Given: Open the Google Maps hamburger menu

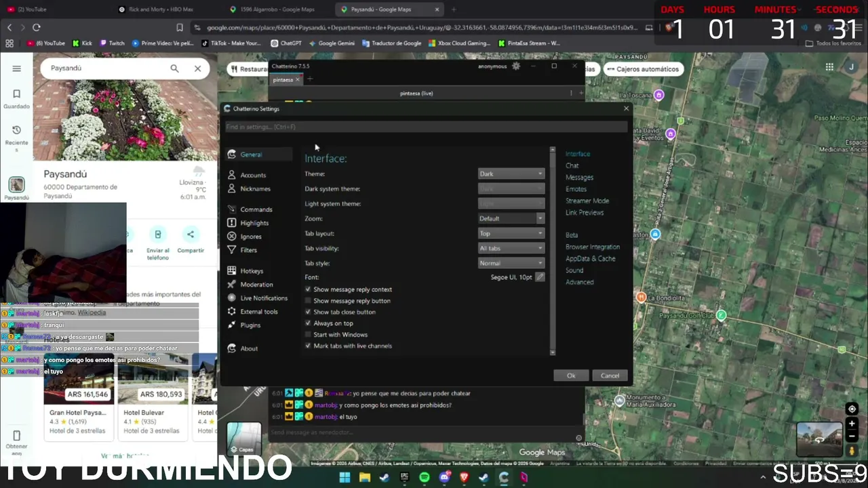Looking at the screenshot, I should [x=16, y=68].
